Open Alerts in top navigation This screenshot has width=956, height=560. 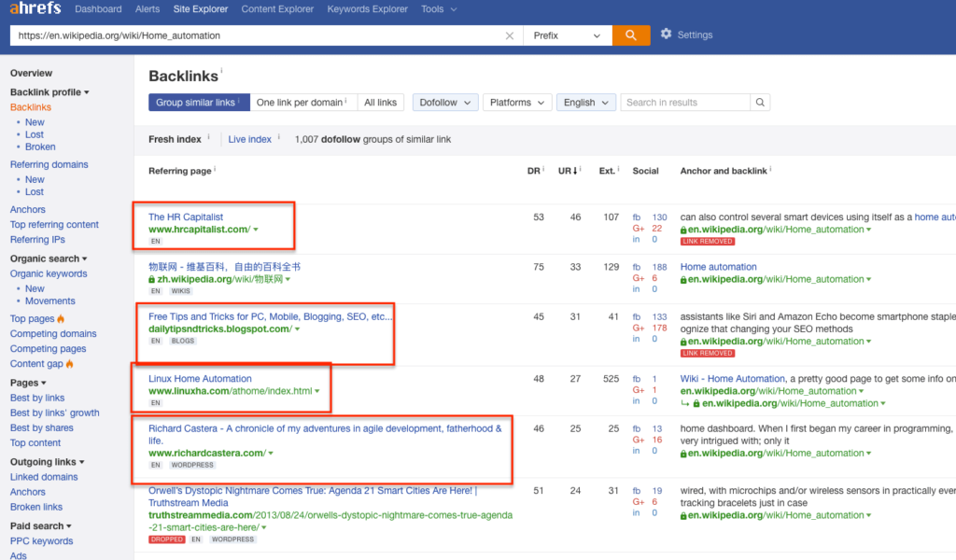[x=148, y=9]
